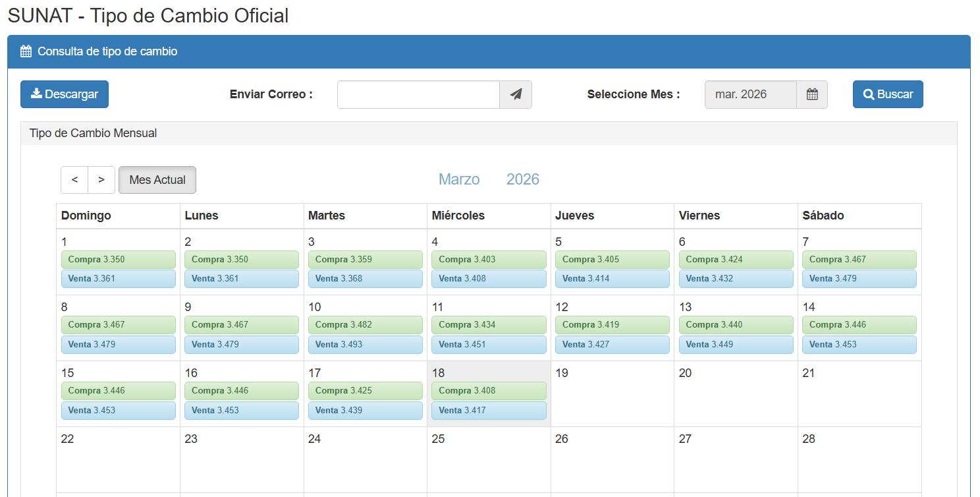Open the calendar month picker icon
This screenshot has width=980, height=497.
pos(812,94)
